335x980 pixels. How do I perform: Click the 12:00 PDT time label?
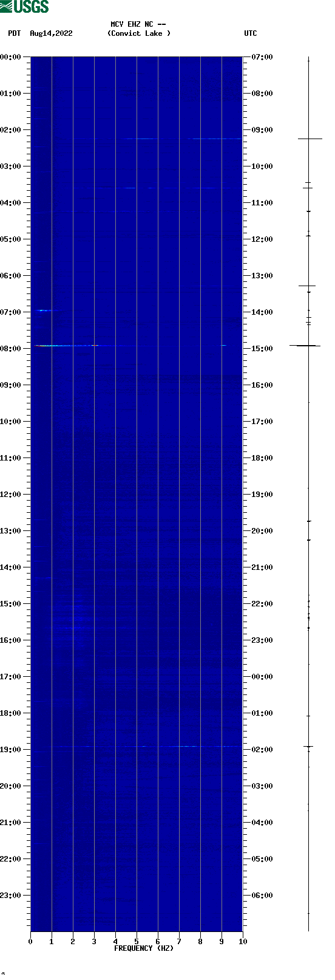(10, 495)
